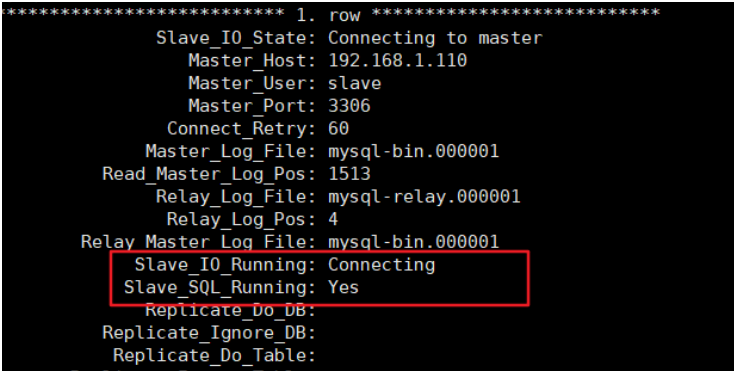Click the Relay_Log_Pos value 4
737x374 pixels.
coord(333,218)
